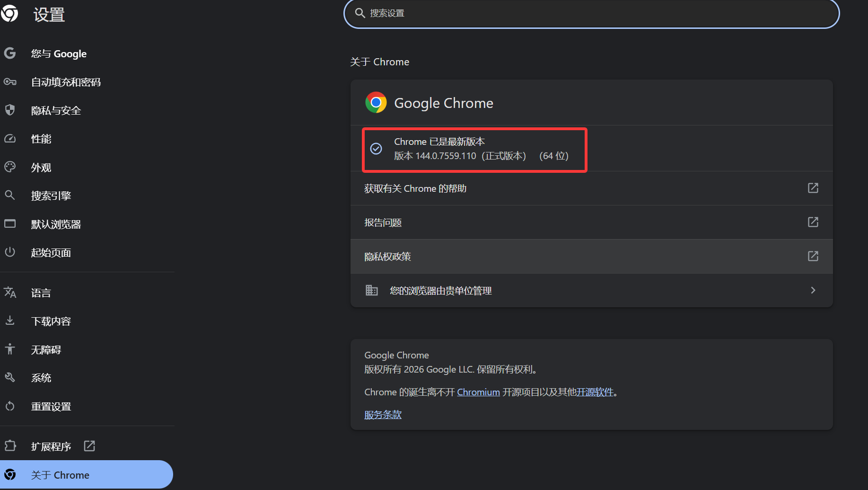
Task: Click the browser window icon for 默认浏览器
Action: point(10,223)
